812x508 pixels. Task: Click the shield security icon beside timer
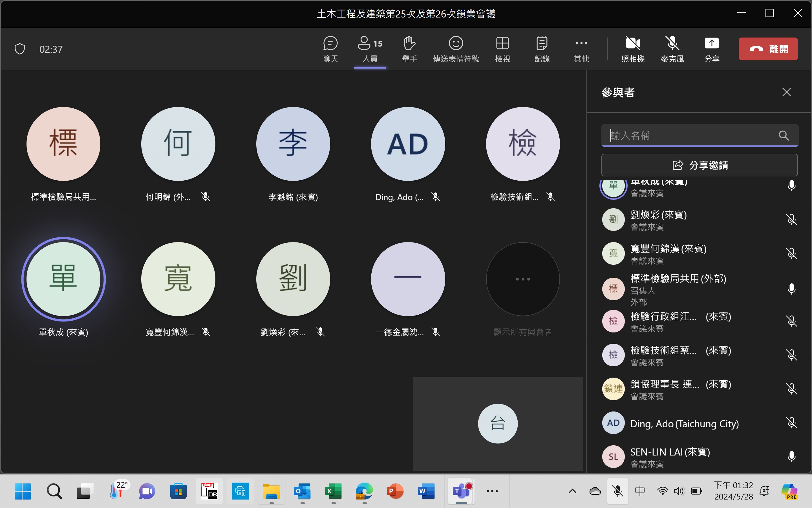20,49
